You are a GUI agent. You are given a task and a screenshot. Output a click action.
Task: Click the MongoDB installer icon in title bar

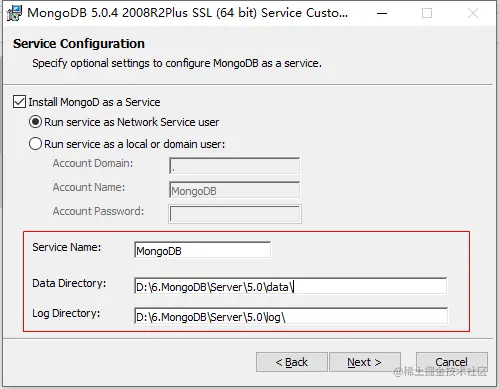14,13
